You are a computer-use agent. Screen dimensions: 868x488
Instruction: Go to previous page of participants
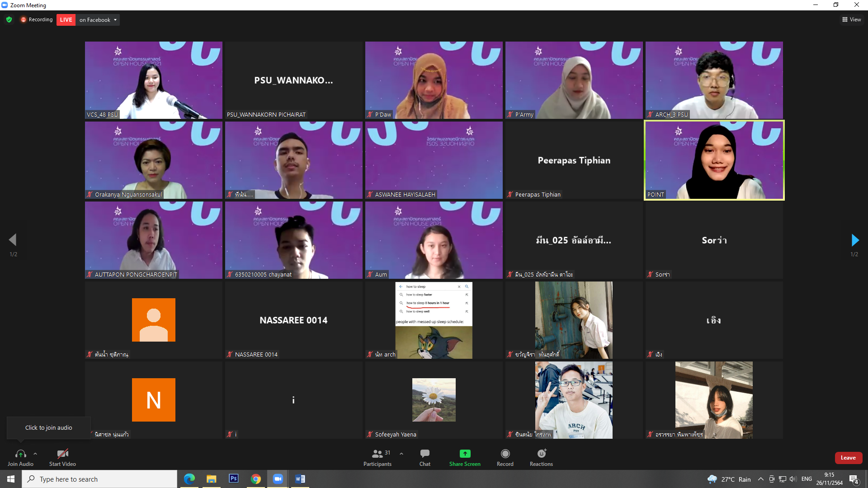(x=13, y=240)
